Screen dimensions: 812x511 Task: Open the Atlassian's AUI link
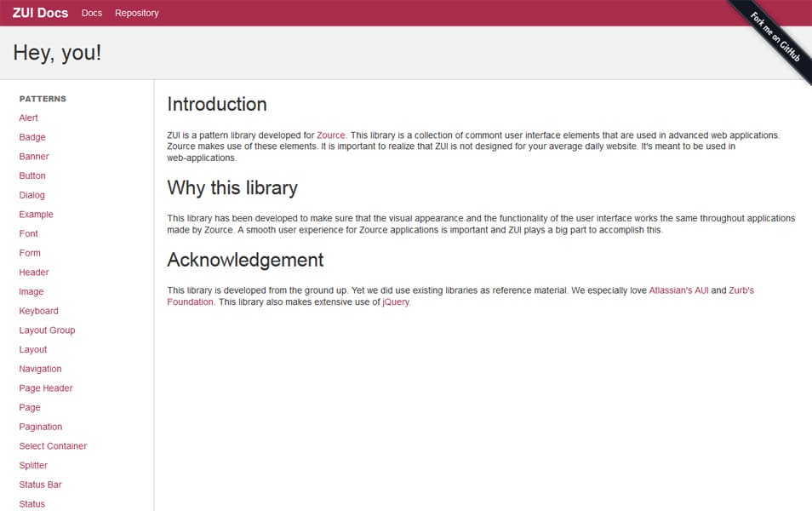pos(678,290)
